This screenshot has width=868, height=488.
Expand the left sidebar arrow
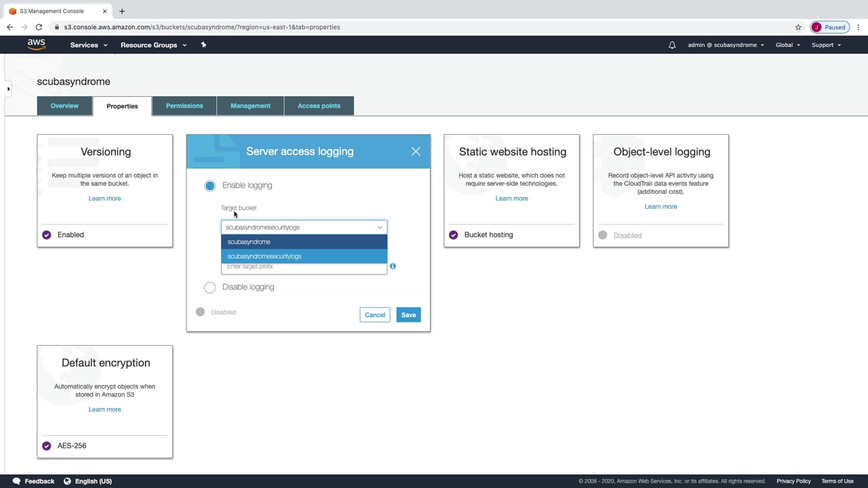coord(8,89)
